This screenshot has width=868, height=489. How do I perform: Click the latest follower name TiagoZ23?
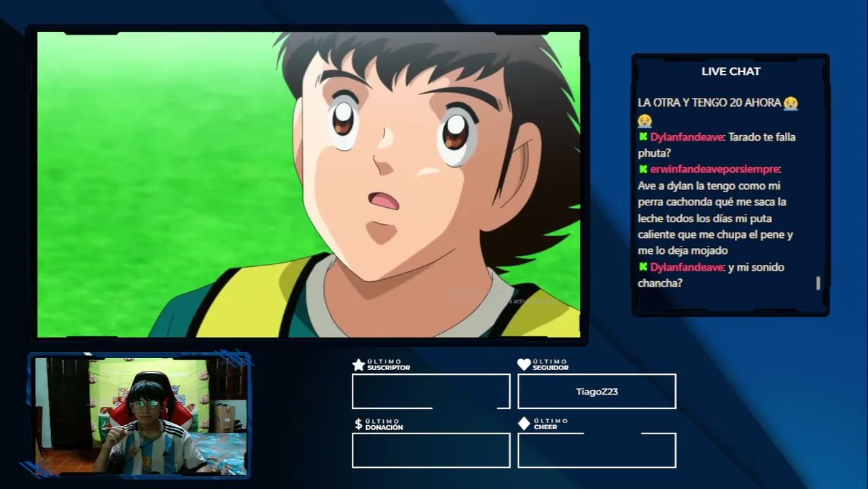(x=597, y=392)
